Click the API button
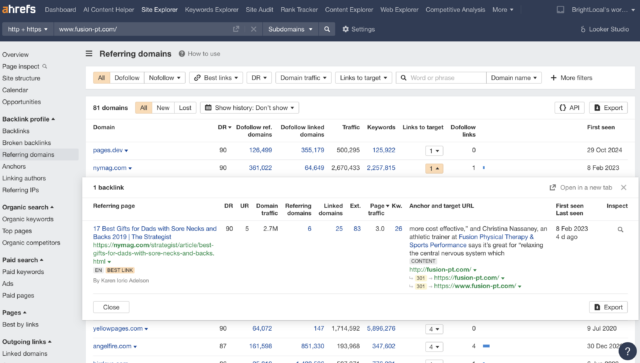The width and height of the screenshot is (640, 363). [569, 108]
